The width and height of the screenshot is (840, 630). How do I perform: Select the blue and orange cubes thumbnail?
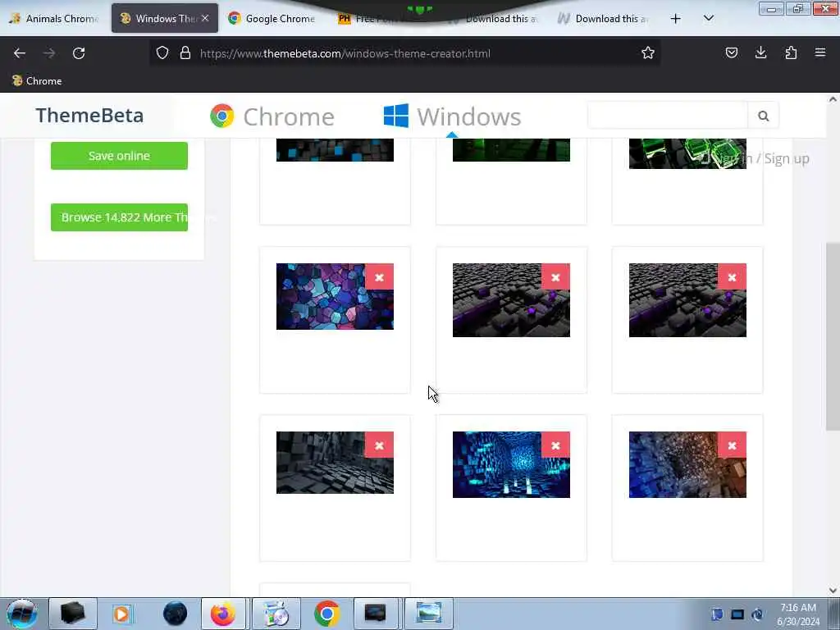click(x=687, y=464)
